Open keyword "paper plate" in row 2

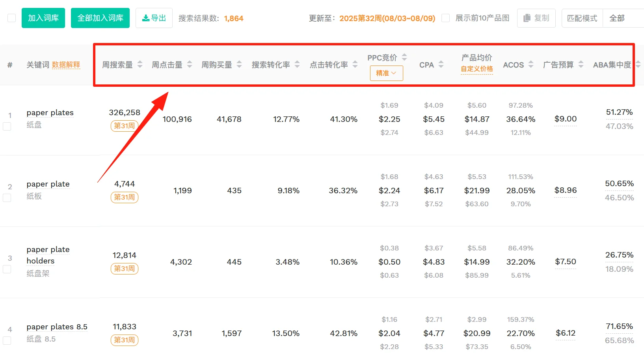[48, 184]
